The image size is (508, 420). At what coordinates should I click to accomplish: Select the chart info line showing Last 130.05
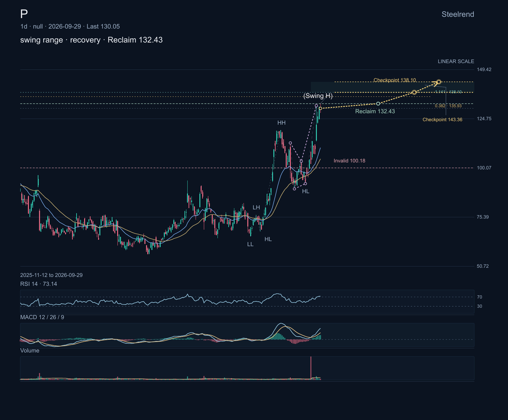(x=70, y=27)
